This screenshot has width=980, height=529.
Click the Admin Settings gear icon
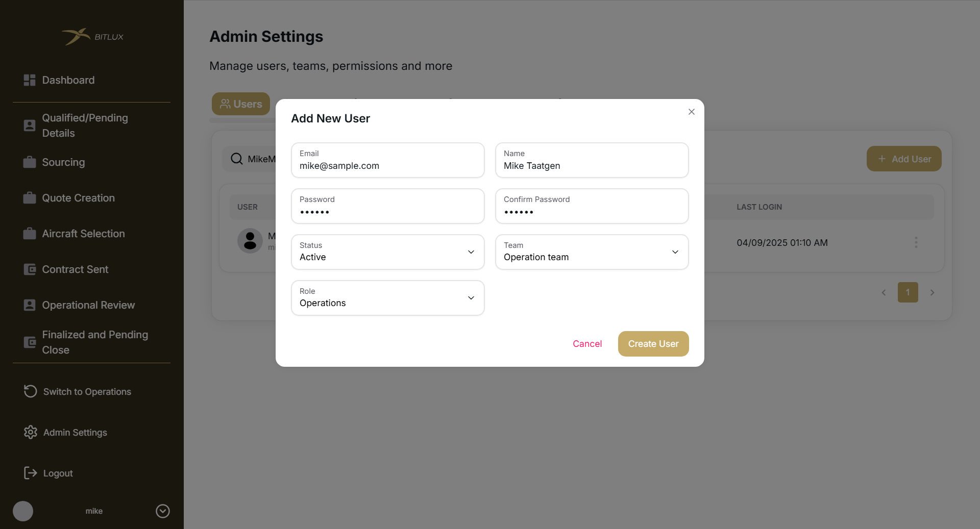pyautogui.click(x=31, y=432)
